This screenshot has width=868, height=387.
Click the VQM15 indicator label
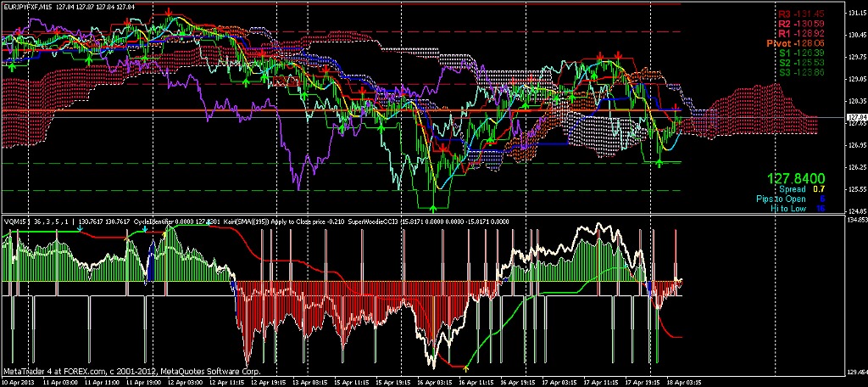tap(14, 222)
